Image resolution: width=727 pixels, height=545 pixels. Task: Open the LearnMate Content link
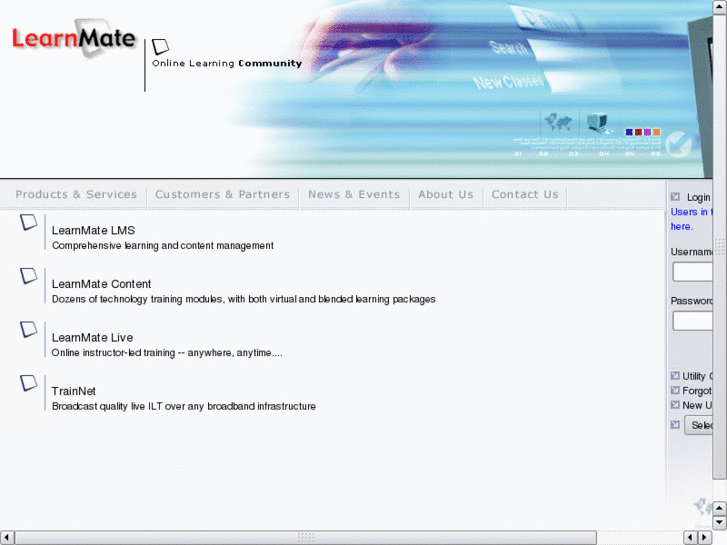point(101,284)
